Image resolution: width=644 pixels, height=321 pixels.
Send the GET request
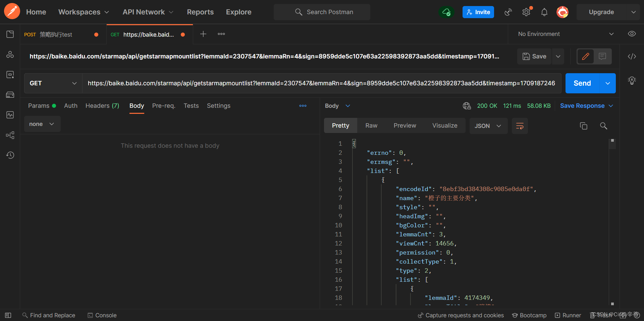582,83
